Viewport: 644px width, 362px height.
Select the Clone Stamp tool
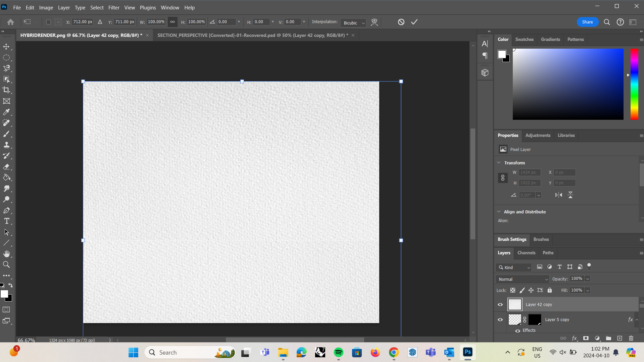coord(7,145)
